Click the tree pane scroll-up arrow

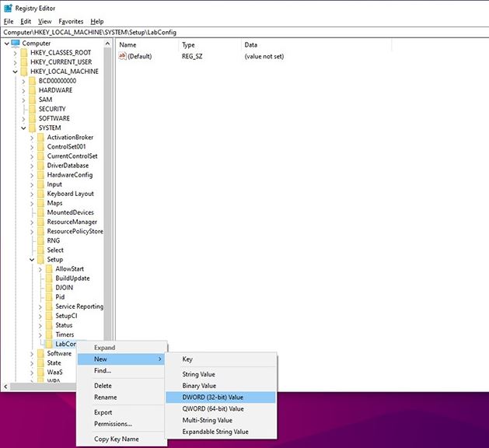107,44
